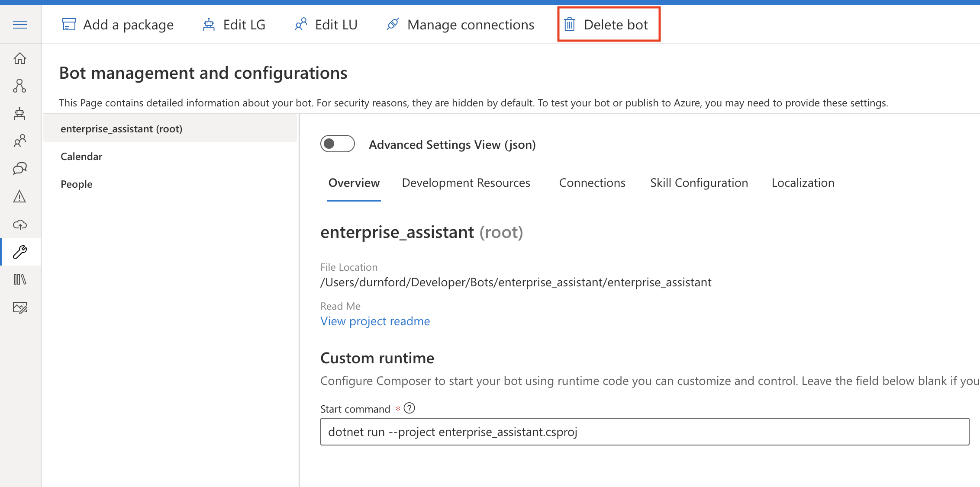980x487 pixels.
Task: Select the People skill in the list
Action: 77,184
